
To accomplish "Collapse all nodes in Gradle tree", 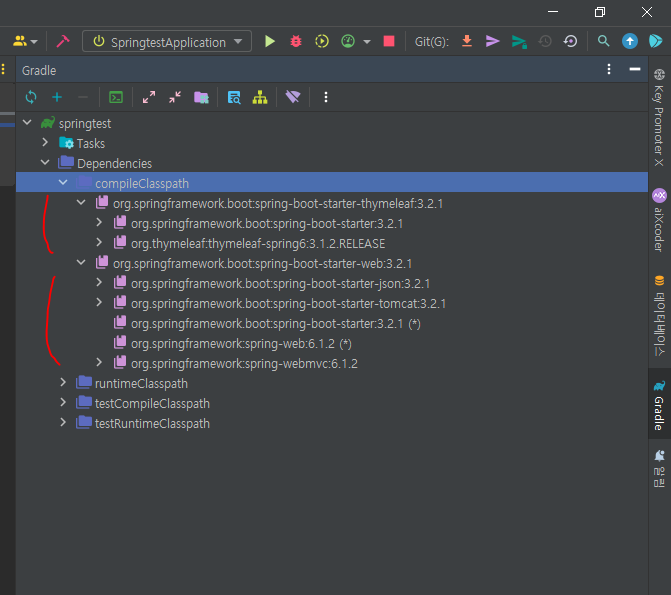I will coord(175,97).
